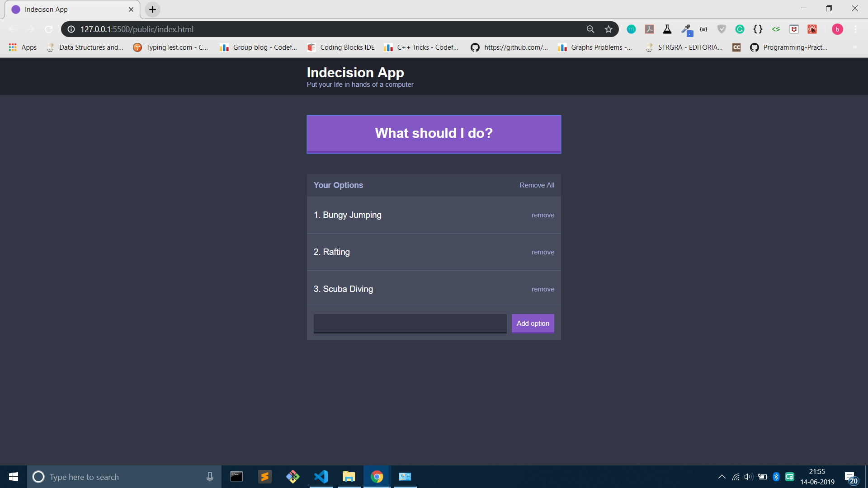Focus the new option text field
868x488 pixels.
pos(410,324)
